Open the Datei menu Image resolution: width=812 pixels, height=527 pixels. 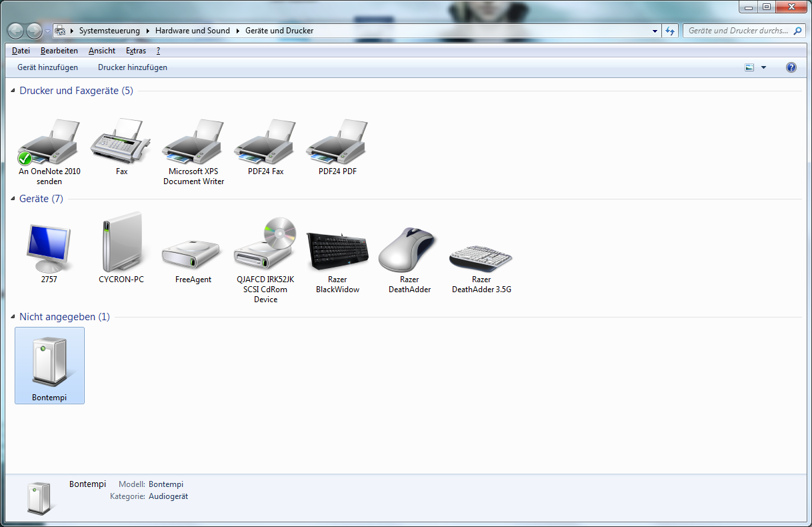[x=21, y=51]
